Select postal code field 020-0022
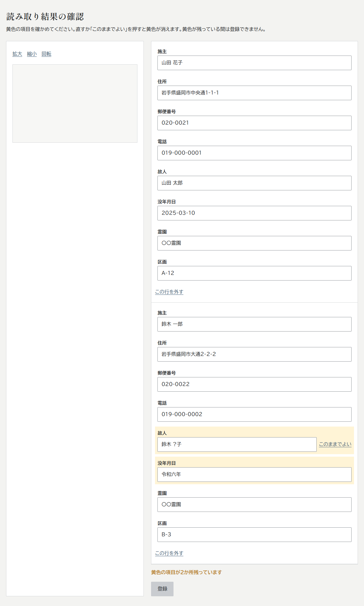This screenshot has height=606, width=364. click(254, 384)
